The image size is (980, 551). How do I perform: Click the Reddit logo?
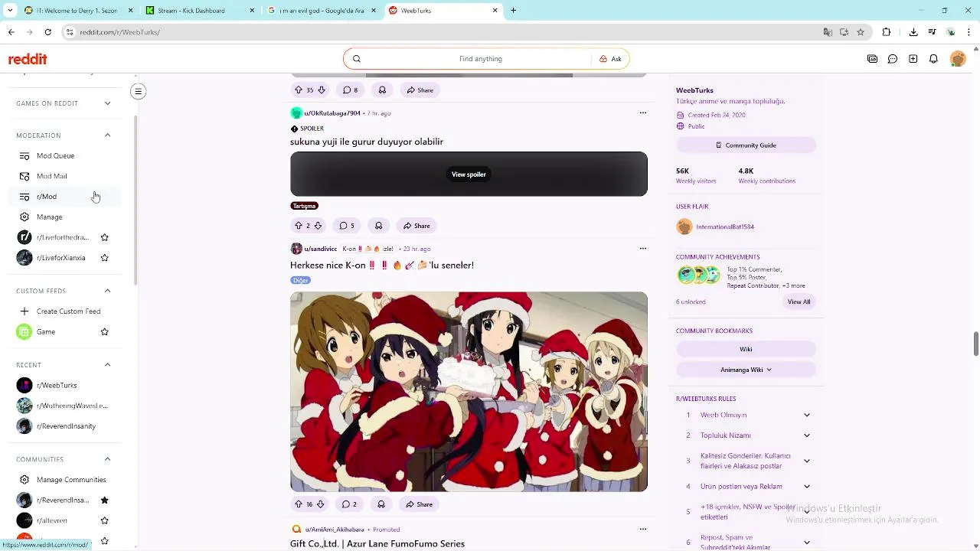click(28, 59)
